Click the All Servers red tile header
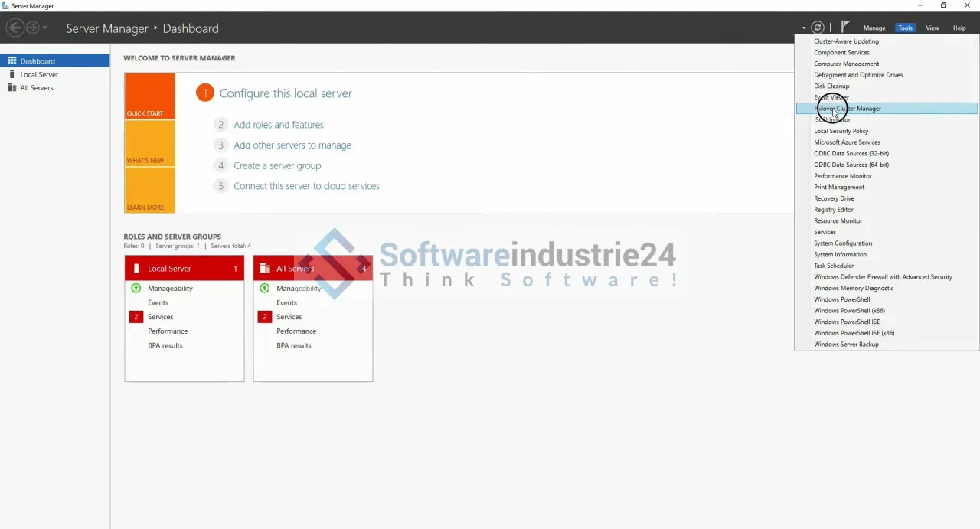The image size is (980, 529). point(313,268)
